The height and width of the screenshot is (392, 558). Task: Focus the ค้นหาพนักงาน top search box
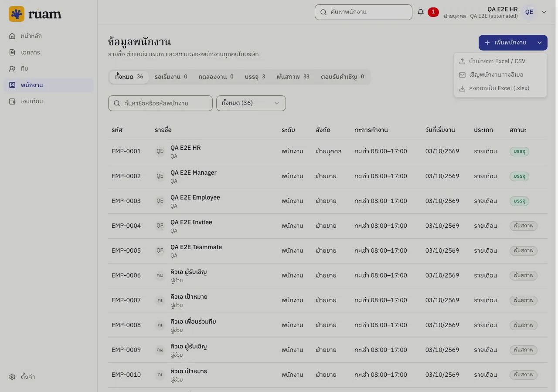pos(364,12)
